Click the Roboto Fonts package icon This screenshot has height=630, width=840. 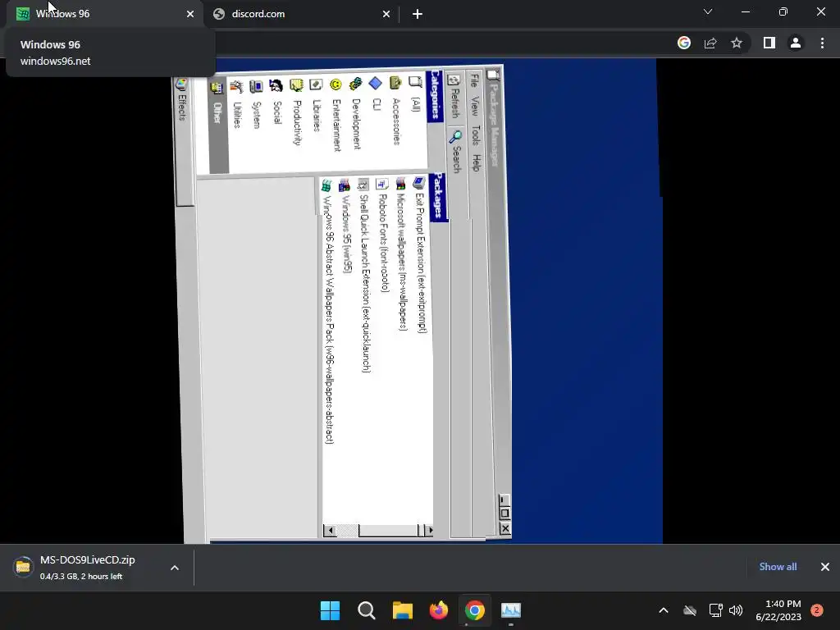tap(381, 185)
